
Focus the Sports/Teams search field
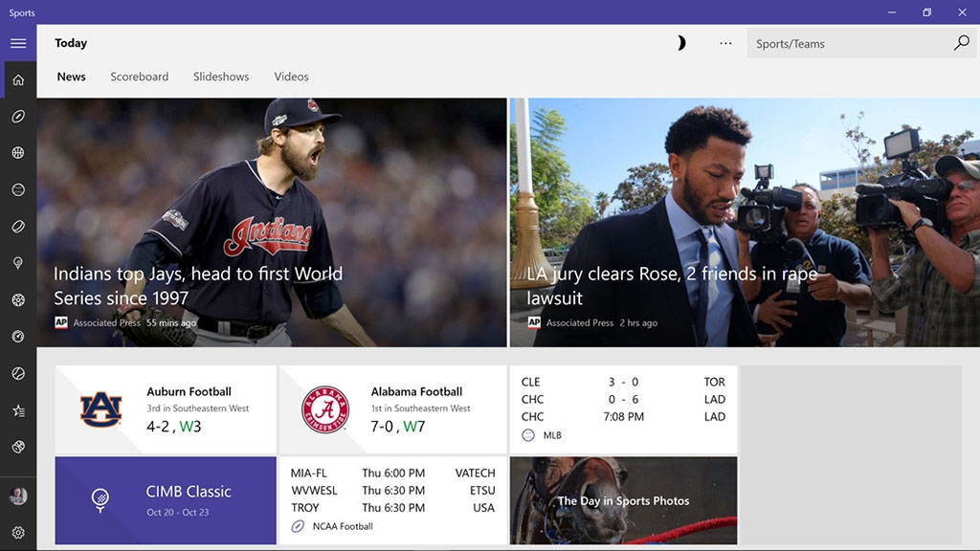pos(861,44)
